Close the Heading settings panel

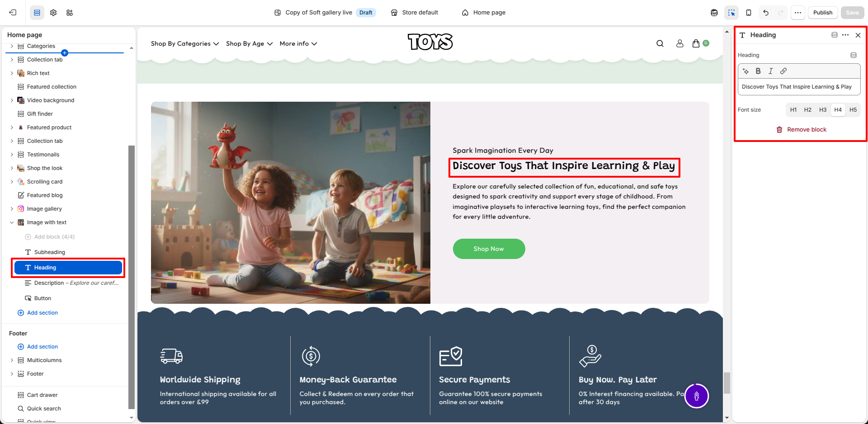tap(858, 35)
